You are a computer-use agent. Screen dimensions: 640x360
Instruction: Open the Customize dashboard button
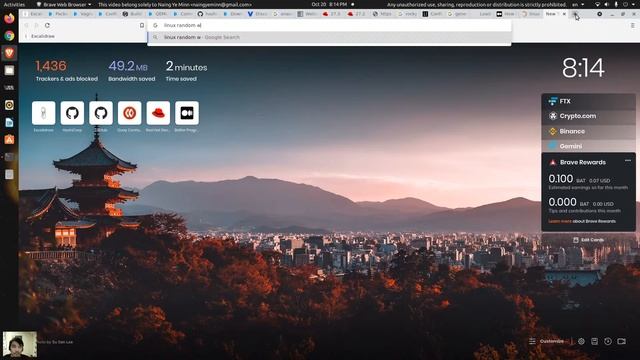547,341
